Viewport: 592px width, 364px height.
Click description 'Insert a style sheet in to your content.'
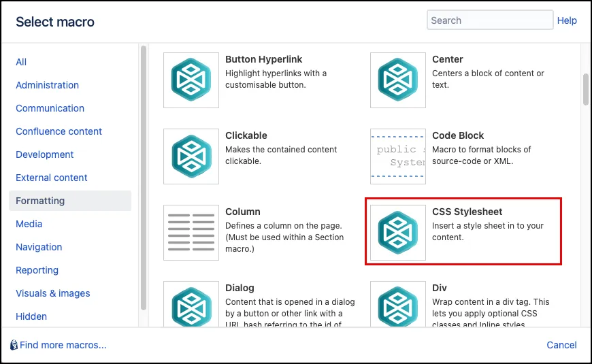488,231
